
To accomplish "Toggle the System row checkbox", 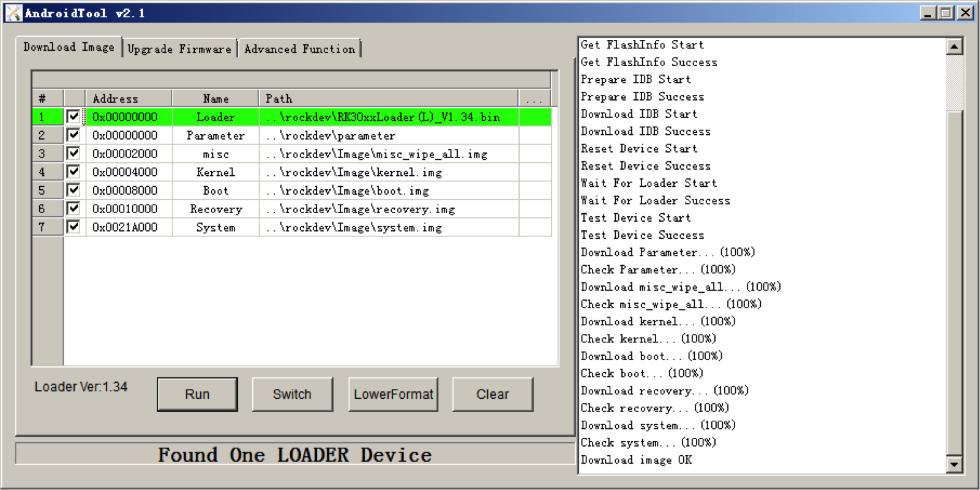I will coord(74,227).
